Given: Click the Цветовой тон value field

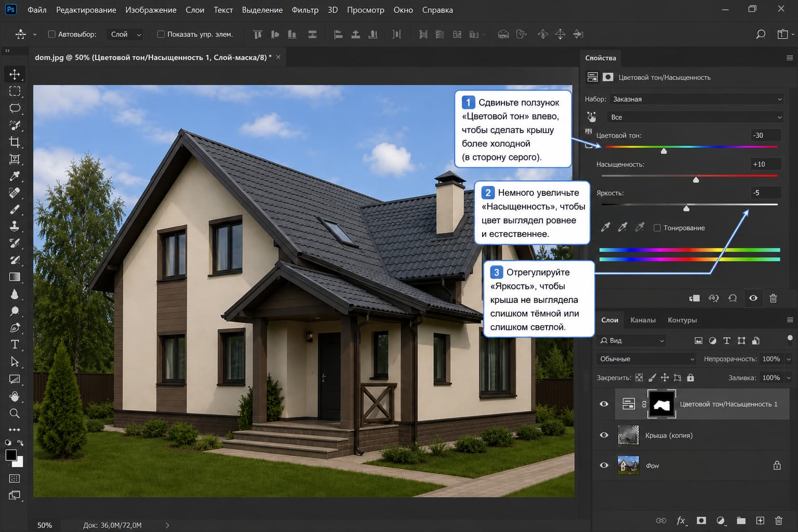Looking at the screenshot, I should [x=766, y=135].
